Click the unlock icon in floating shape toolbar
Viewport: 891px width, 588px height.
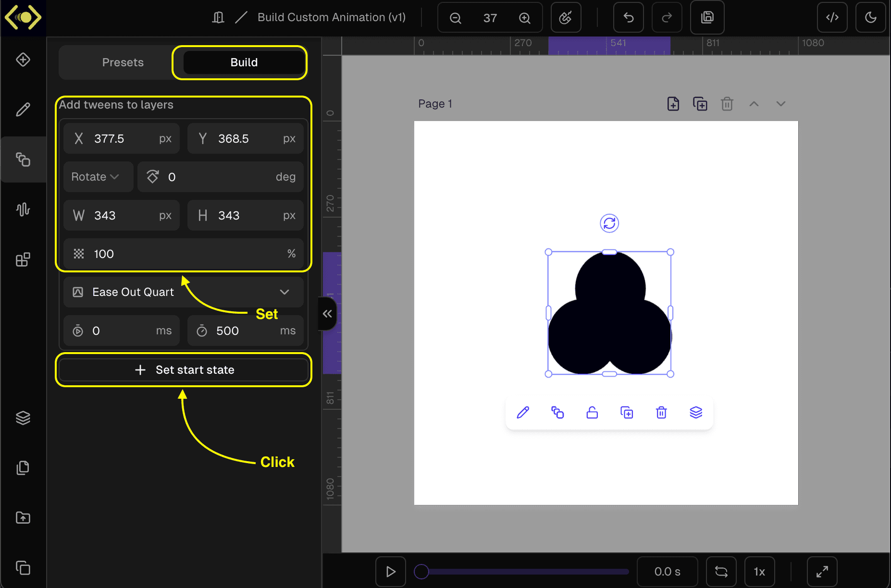(x=592, y=413)
